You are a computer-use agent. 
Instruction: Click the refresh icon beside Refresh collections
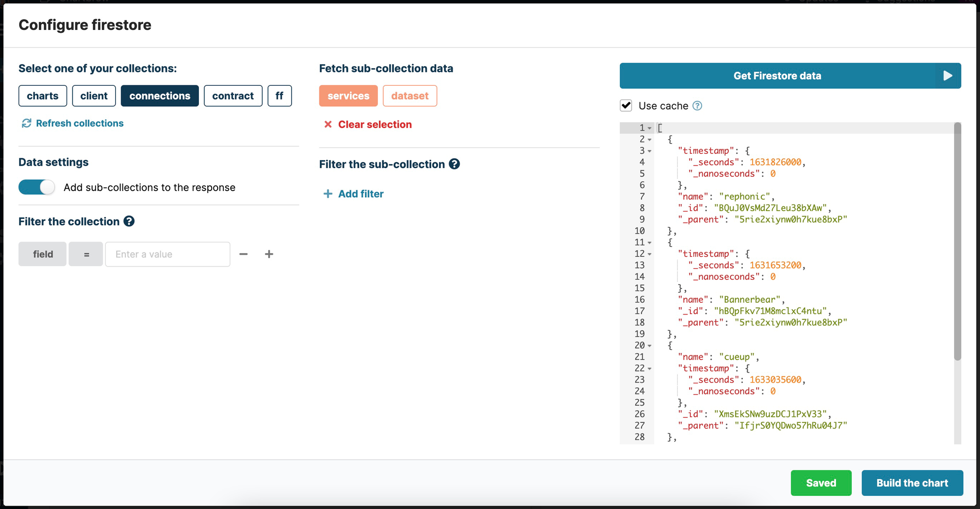click(26, 123)
